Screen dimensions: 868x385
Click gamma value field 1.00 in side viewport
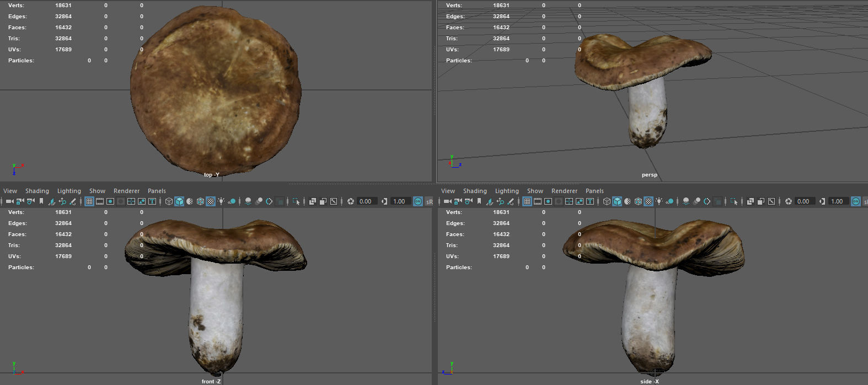click(x=838, y=201)
